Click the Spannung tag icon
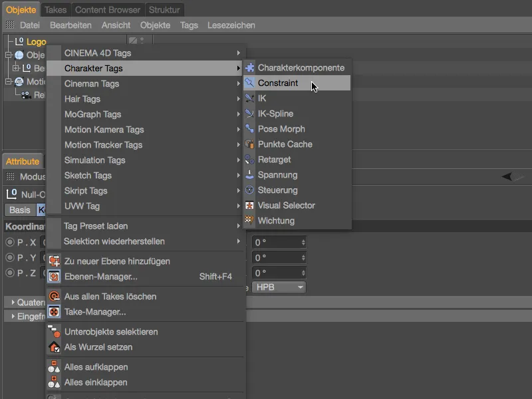Image resolution: width=532 pixels, height=399 pixels. [x=250, y=174]
